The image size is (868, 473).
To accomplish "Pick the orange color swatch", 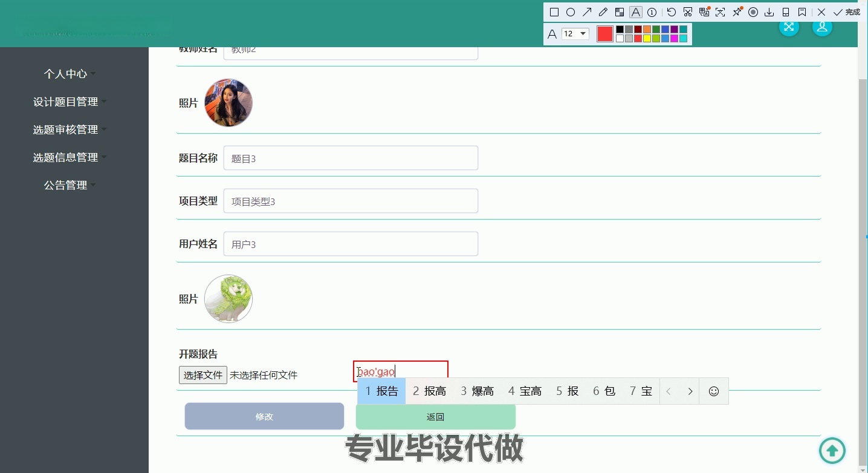I will [x=647, y=29].
